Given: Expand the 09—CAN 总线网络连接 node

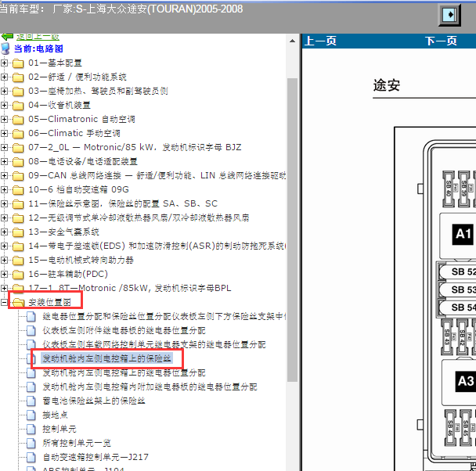Looking at the screenshot, I should point(4,175).
